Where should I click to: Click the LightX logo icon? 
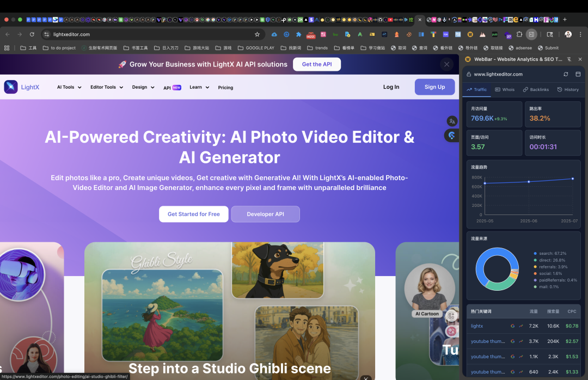tap(11, 87)
